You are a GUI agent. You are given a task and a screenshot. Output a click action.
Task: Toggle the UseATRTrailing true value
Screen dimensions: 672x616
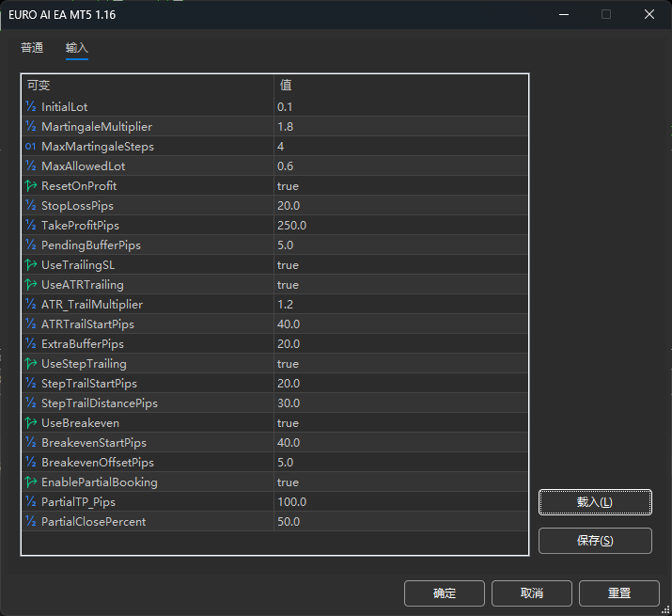(x=288, y=285)
